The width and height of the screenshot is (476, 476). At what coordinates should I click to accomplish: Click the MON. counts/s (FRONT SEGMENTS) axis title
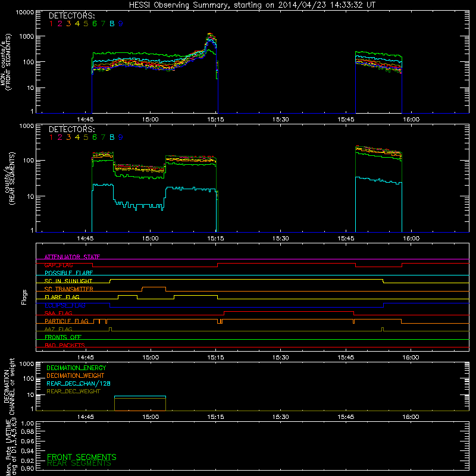coord(5,62)
